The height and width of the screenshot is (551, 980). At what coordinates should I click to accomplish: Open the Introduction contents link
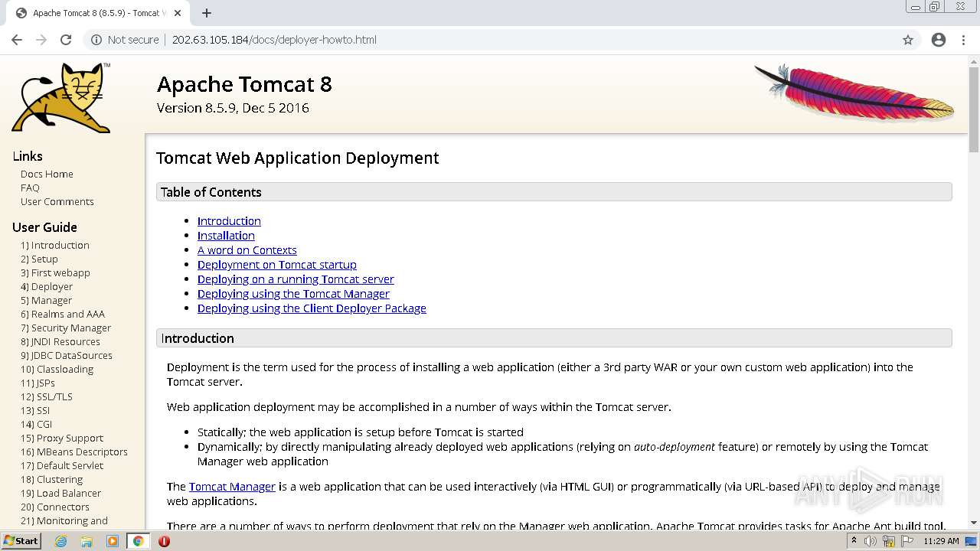(x=229, y=221)
